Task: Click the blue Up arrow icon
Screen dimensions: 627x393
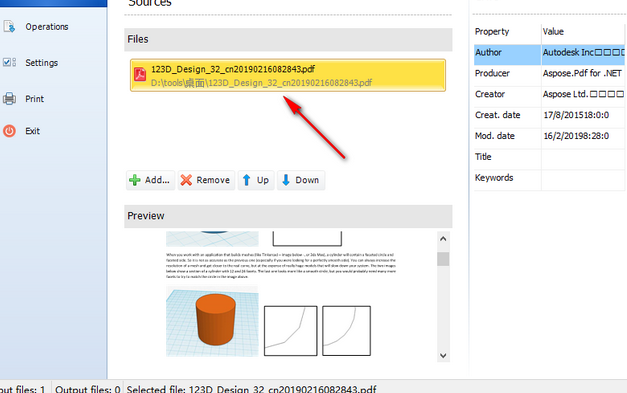Action: 246,180
